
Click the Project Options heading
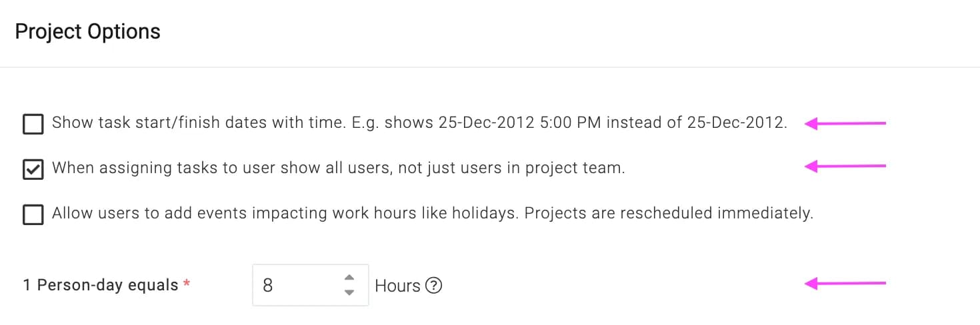[x=87, y=32]
